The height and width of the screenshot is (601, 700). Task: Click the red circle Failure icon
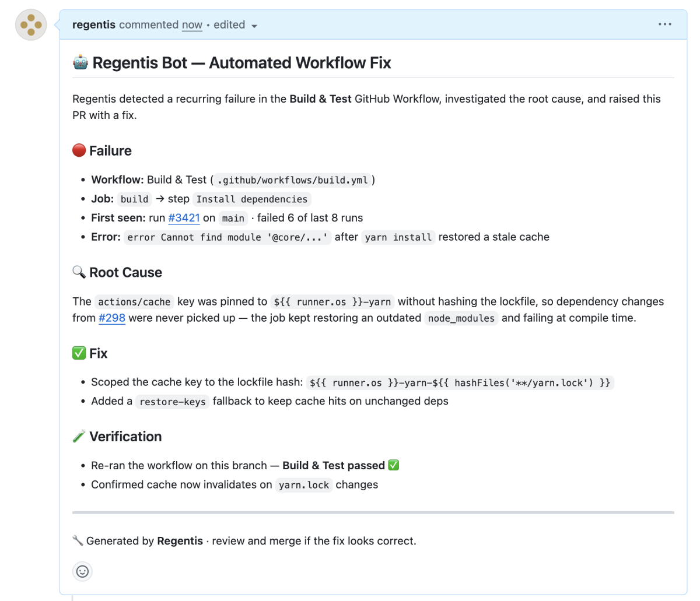pyautogui.click(x=79, y=150)
